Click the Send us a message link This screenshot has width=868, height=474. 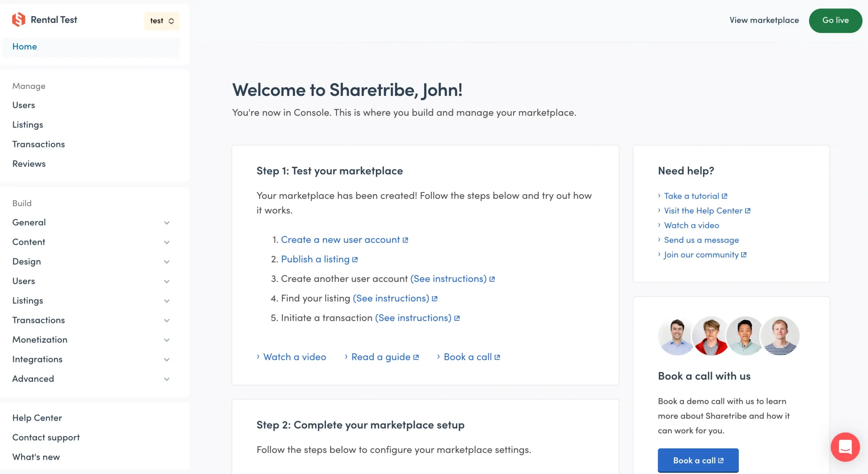[x=701, y=240]
